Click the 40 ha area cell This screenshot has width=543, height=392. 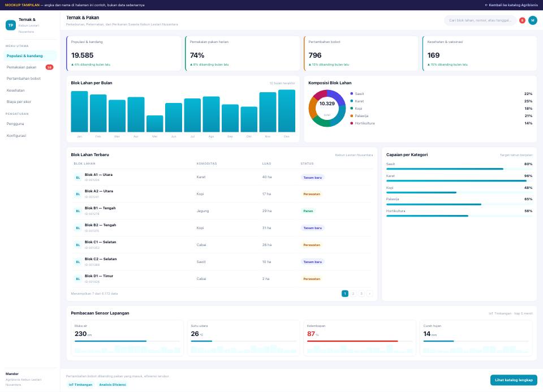(x=266, y=177)
